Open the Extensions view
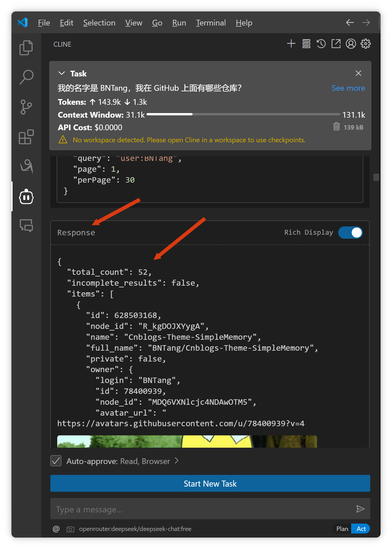392x549 pixels. 26,137
